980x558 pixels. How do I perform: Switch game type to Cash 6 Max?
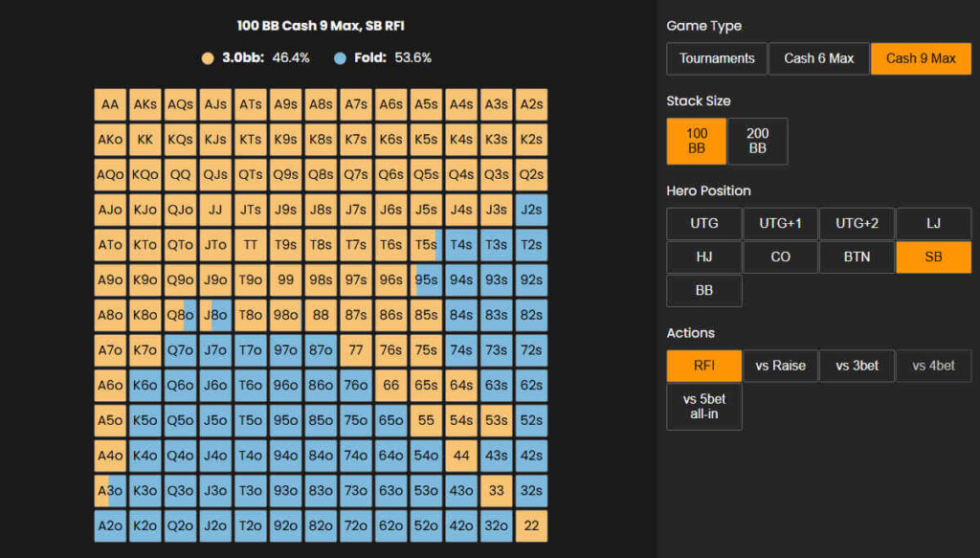[x=819, y=58]
